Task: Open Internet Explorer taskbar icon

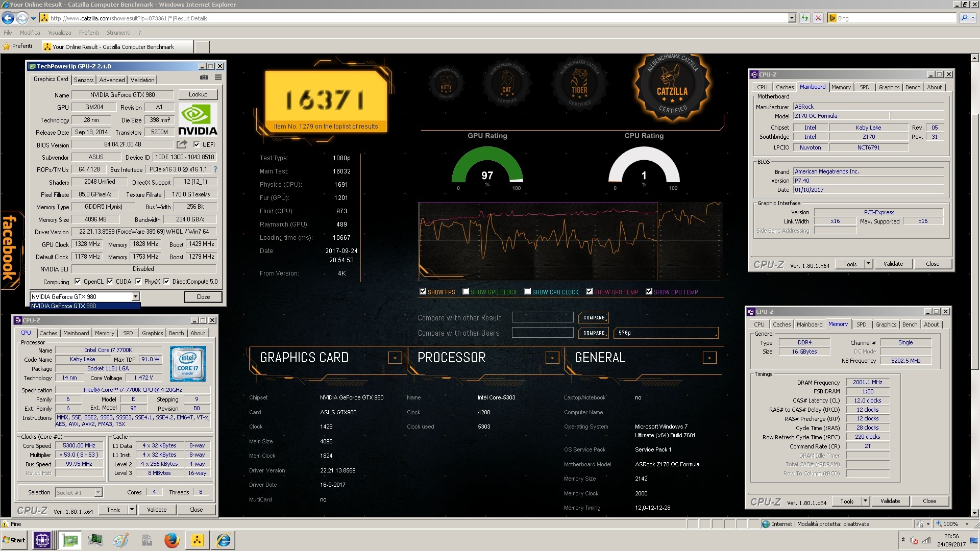Action: pos(223,540)
